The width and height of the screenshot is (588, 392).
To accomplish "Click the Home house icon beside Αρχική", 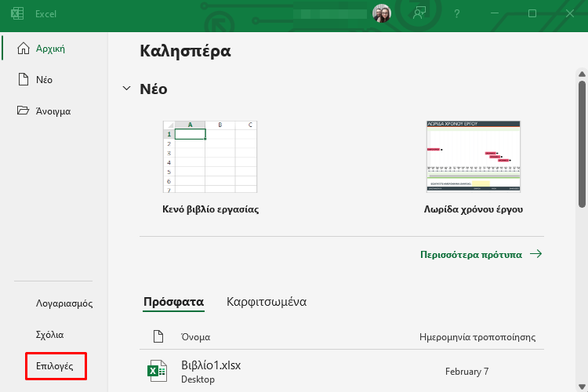I will [24, 49].
